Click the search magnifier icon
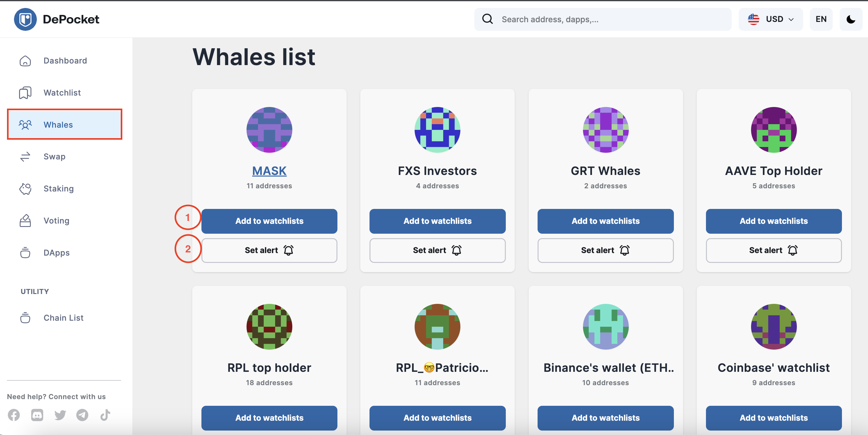868x435 pixels. [x=487, y=19]
